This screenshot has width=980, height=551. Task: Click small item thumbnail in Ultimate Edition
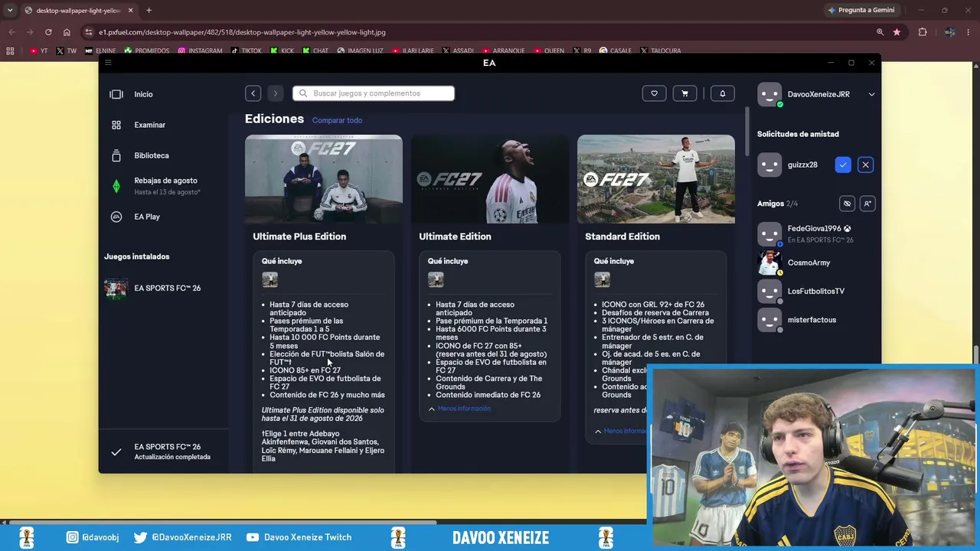coord(436,280)
